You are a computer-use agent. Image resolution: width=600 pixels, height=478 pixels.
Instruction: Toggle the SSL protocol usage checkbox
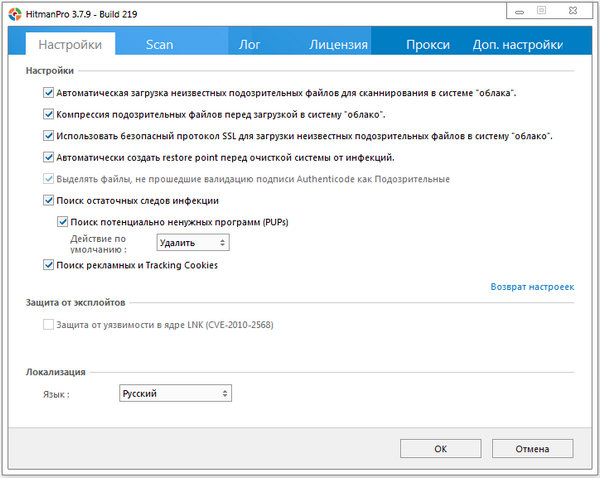[x=48, y=135]
